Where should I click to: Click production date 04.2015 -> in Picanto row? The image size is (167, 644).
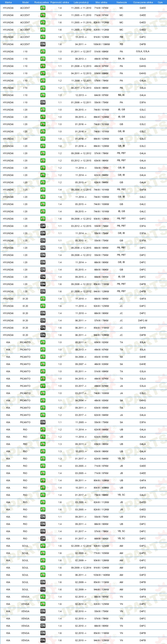click(81, 379)
